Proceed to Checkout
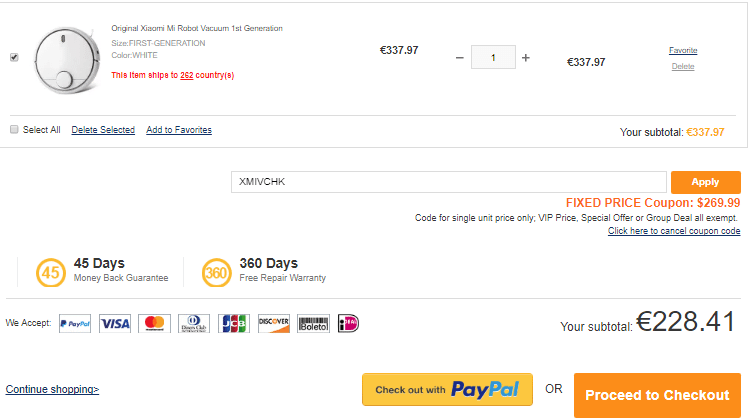The width and height of the screenshot is (750, 420). coord(657,395)
